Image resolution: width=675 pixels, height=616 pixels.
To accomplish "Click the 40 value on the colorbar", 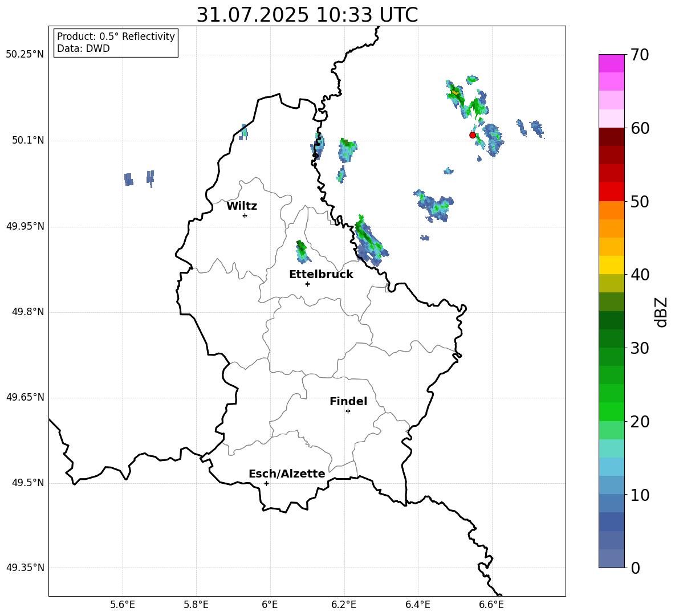I will coord(640,275).
